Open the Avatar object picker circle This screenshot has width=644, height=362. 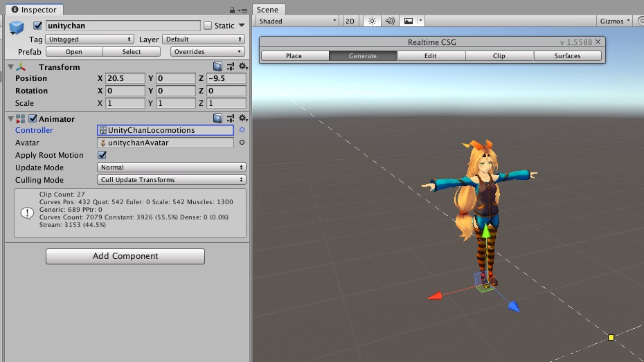(242, 143)
